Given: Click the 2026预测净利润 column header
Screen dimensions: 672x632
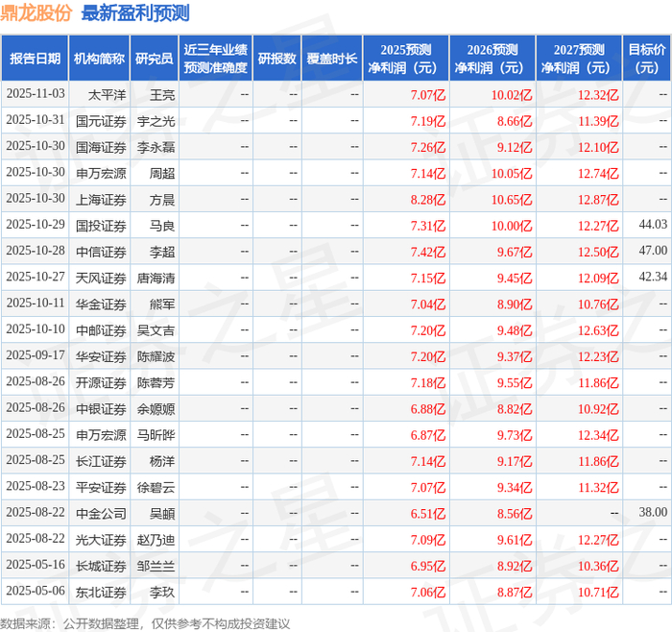Looking at the screenshot, I should tap(492, 59).
